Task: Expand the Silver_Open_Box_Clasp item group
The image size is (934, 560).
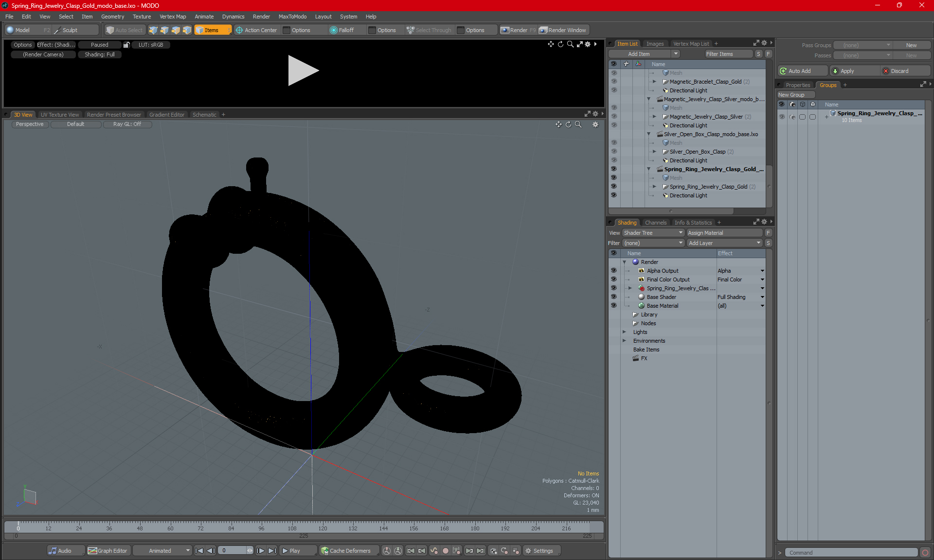Action: 654,152
